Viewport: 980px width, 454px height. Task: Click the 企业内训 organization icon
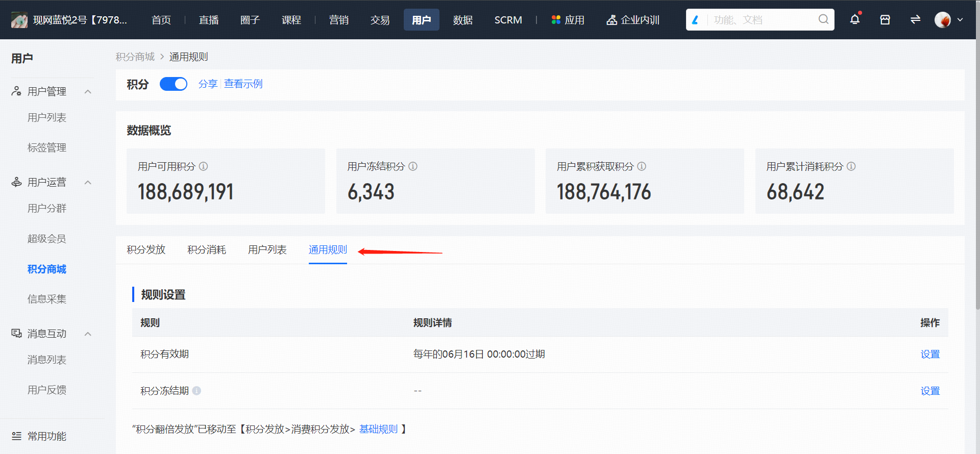(x=611, y=20)
